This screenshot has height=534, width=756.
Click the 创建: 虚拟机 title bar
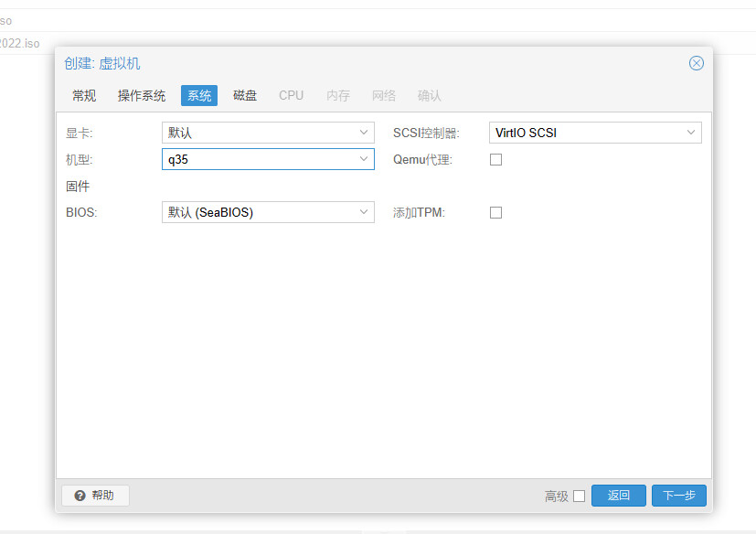pos(366,63)
